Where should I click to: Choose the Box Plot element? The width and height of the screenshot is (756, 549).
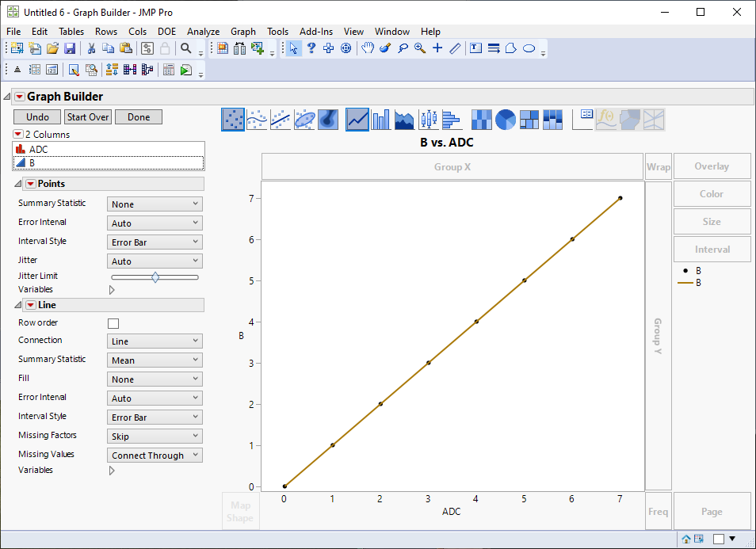pyautogui.click(x=428, y=119)
